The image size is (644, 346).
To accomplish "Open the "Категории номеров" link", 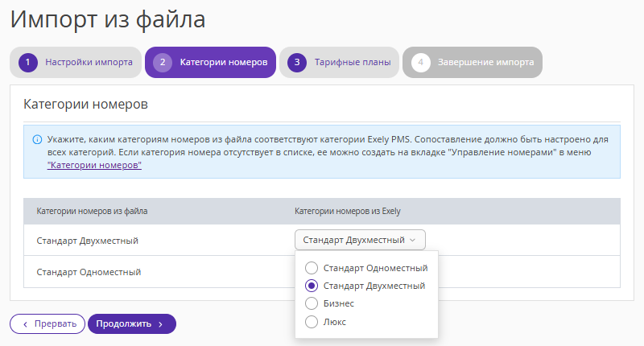I will click(x=94, y=165).
